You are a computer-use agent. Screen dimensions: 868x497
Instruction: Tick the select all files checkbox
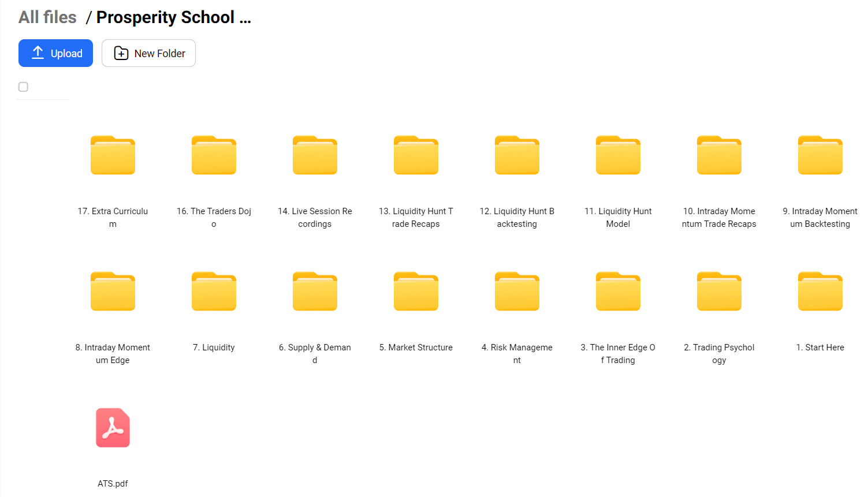23,87
